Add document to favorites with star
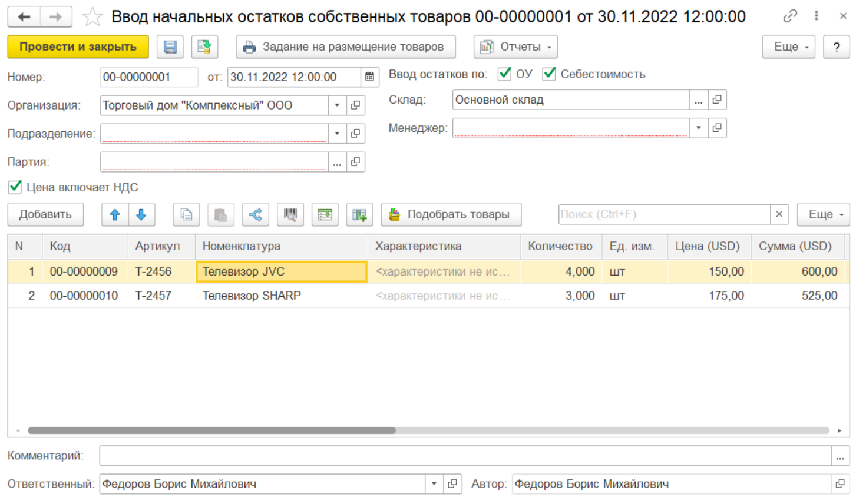This screenshot has height=504, width=866. coord(92,17)
